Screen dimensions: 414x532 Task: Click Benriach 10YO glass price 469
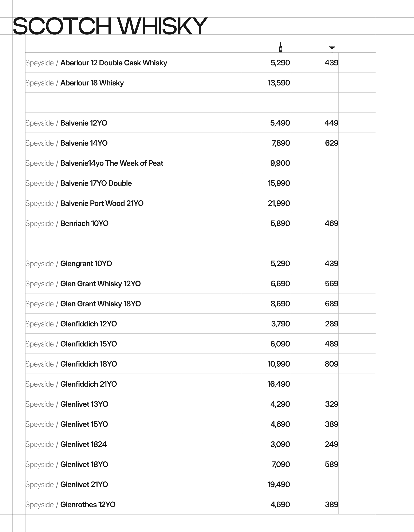[x=331, y=223]
